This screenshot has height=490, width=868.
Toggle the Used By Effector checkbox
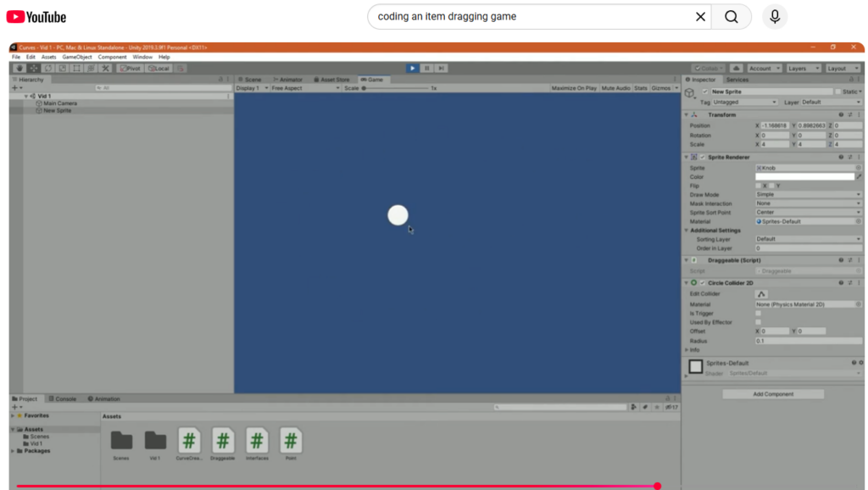click(759, 323)
